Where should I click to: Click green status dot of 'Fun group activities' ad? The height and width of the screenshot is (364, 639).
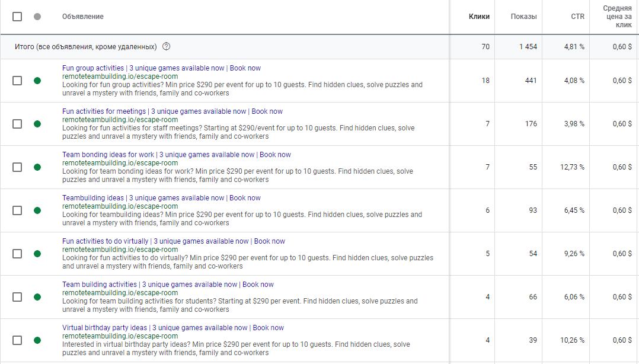click(x=37, y=81)
